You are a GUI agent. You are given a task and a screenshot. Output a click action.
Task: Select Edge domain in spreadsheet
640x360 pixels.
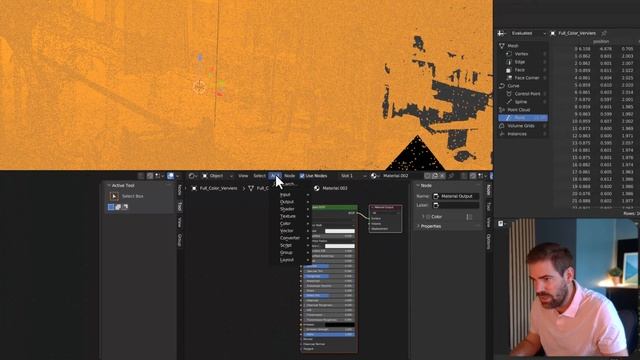coord(520,62)
